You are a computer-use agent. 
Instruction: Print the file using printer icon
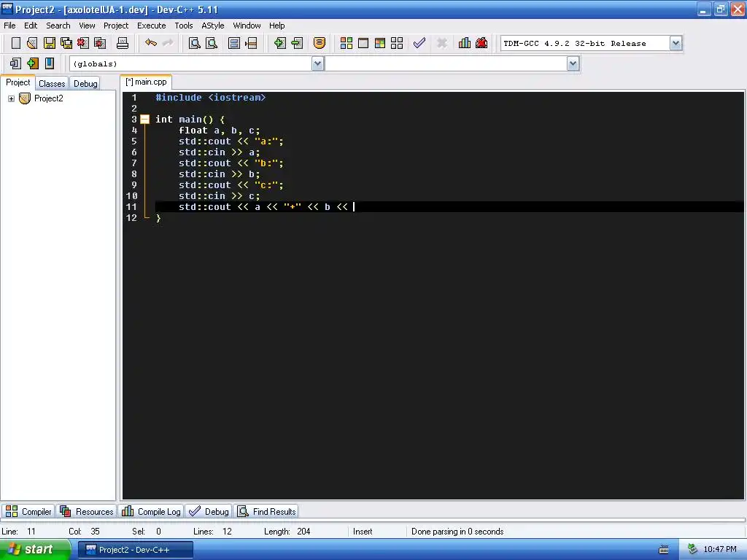pos(123,43)
